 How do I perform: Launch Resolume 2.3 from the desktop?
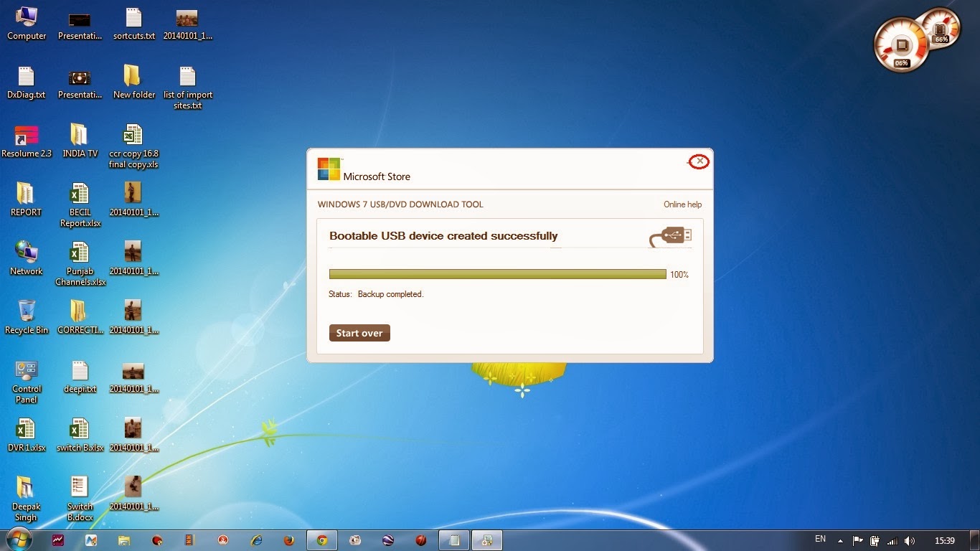[x=26, y=141]
